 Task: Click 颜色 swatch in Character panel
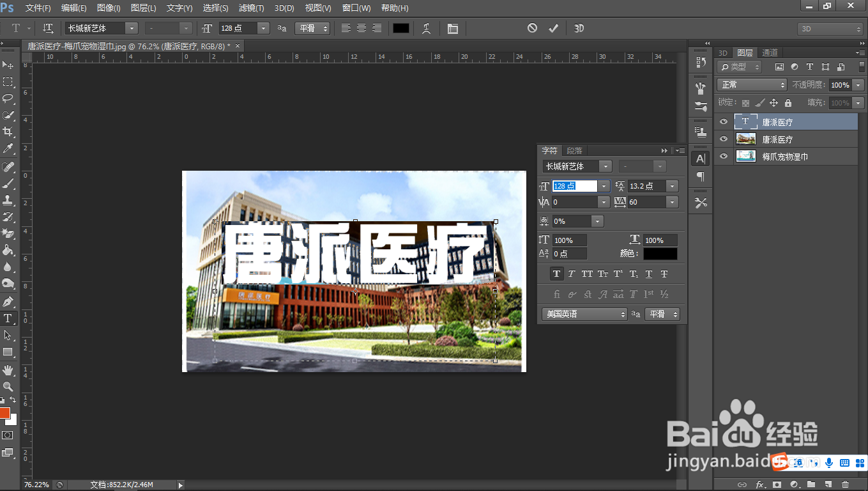pos(660,254)
